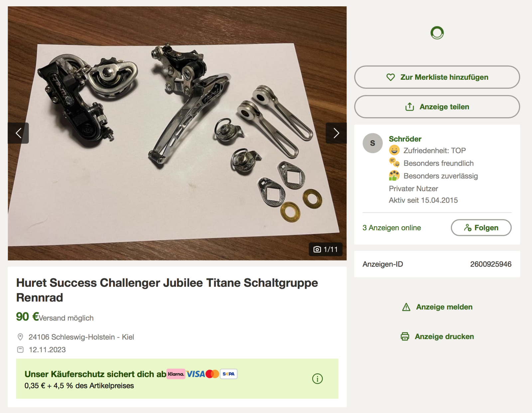Add listing to Merkliste
This screenshot has height=413, width=532.
[437, 77]
